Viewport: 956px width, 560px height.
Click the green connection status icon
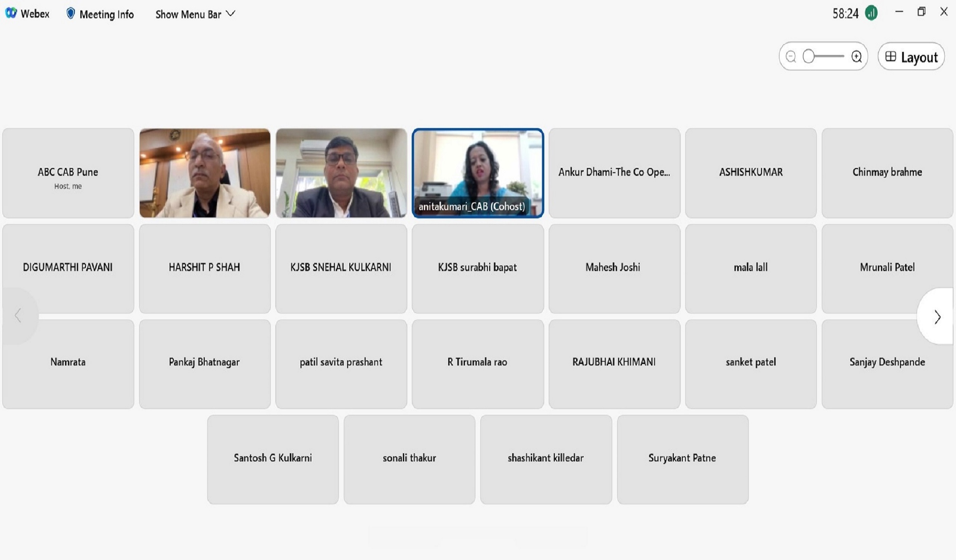(x=870, y=14)
